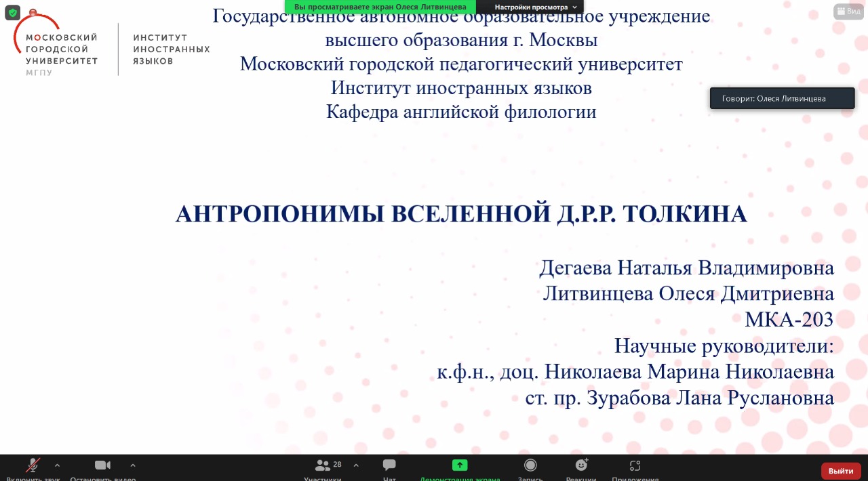This screenshot has width=868, height=481.
Task: Click the Вид view layout button
Action: (848, 12)
